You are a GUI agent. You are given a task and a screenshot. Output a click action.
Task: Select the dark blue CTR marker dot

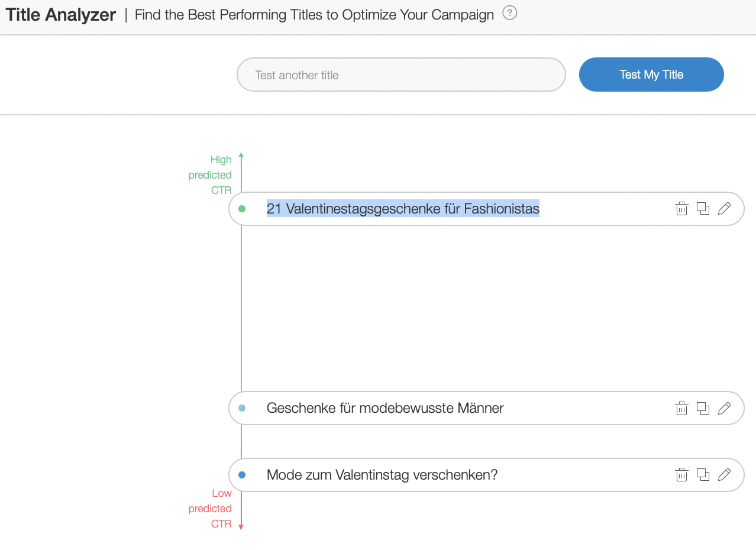click(x=241, y=475)
